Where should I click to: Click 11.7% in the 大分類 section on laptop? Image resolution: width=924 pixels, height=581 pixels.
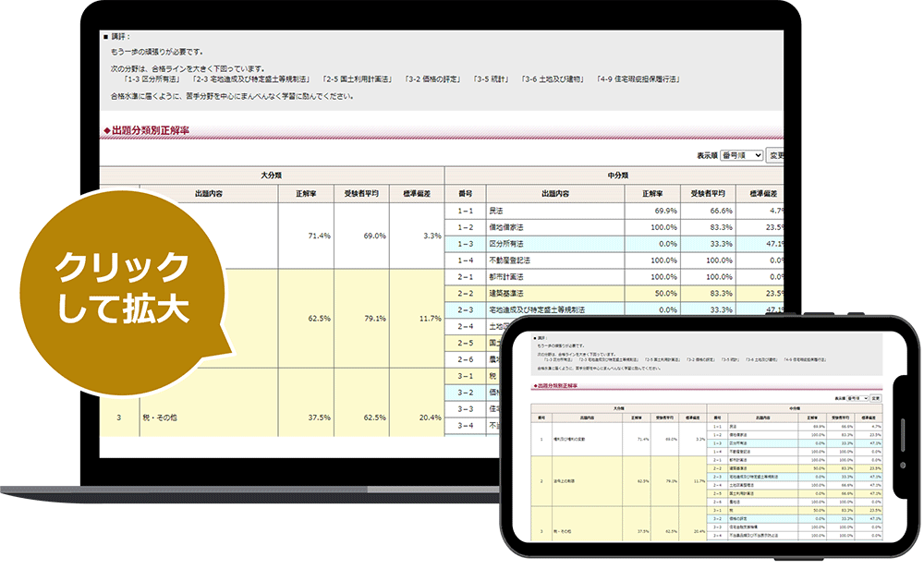431,318
